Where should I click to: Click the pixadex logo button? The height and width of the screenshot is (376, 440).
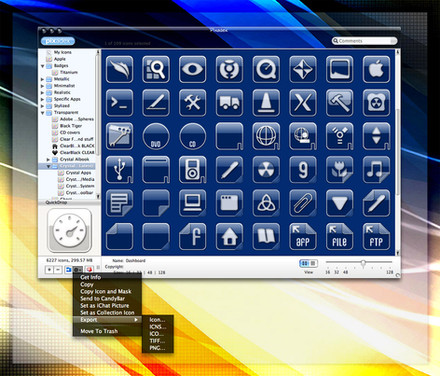(x=58, y=41)
